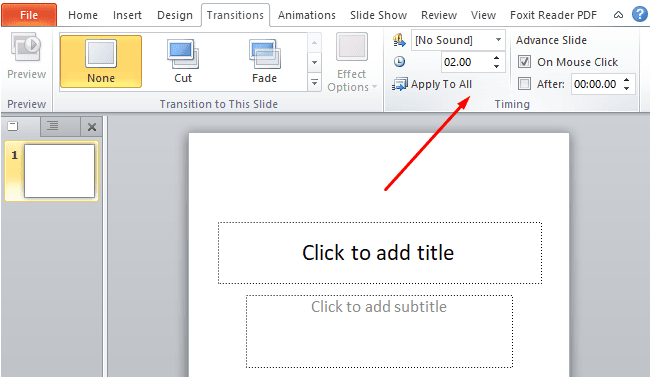Open the Foxit Reader PDF tab
Viewport: 650px width, 377px height.
553,15
